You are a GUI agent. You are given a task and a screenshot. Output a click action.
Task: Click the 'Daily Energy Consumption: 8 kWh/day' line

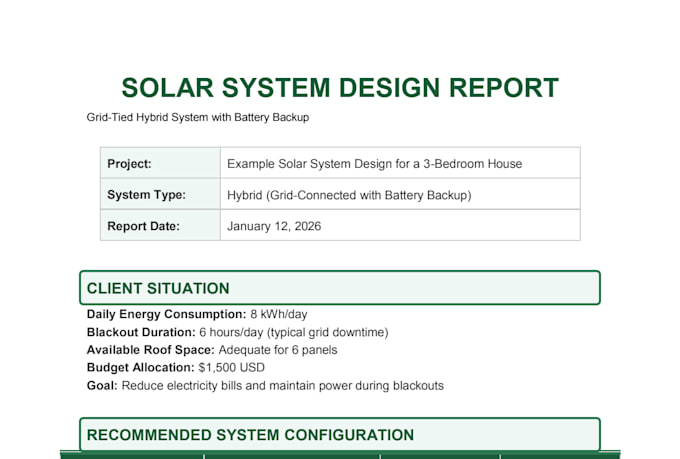tap(197, 314)
